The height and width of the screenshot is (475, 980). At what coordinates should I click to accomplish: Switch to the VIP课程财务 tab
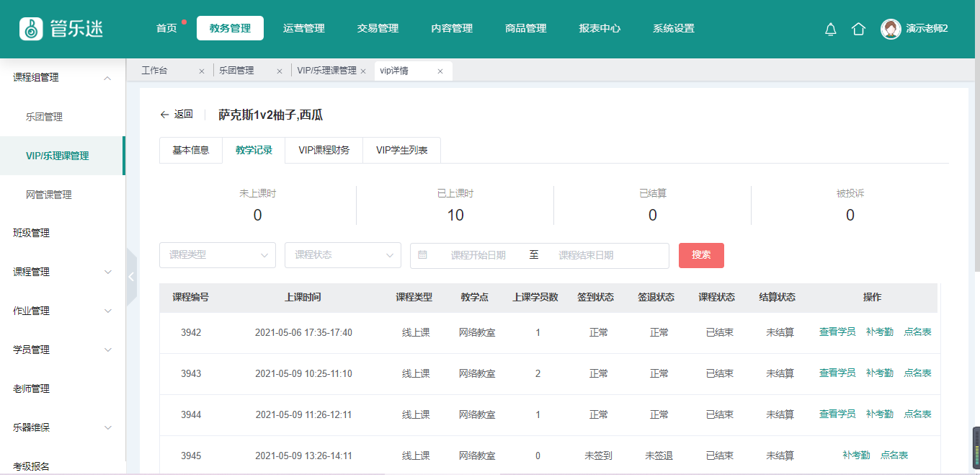pos(324,151)
